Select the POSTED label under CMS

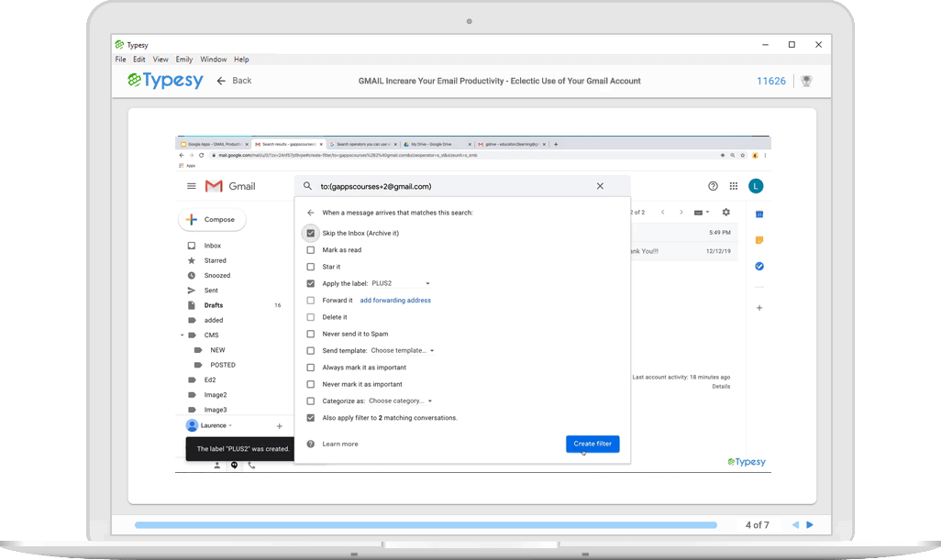(223, 365)
